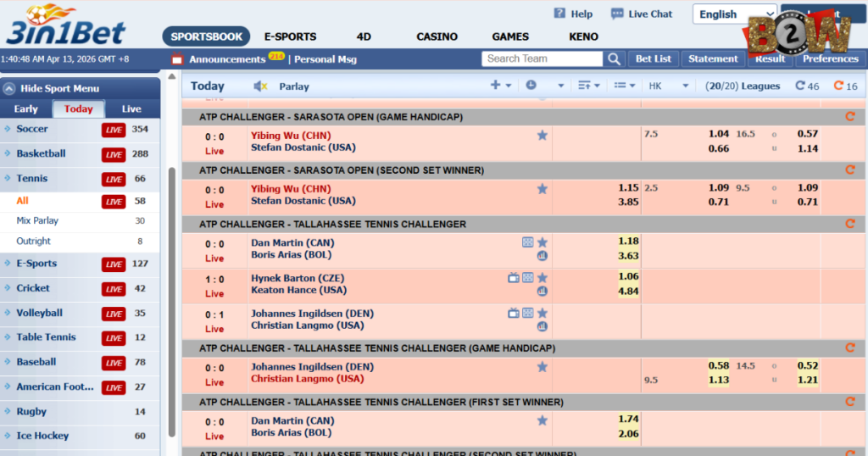This screenshot has height=456, width=868.
Task: Star the Hynek Barton vs Keaton Hance match
Action: tap(542, 278)
